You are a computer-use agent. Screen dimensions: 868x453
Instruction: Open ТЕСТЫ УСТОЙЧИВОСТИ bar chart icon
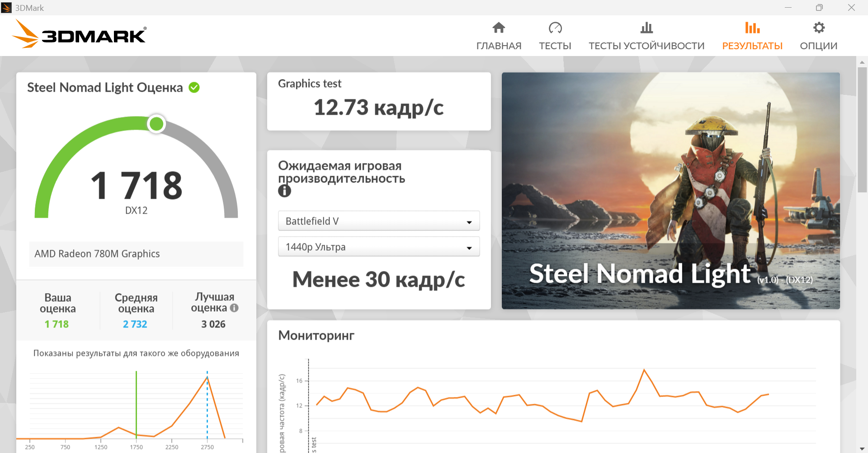pyautogui.click(x=646, y=28)
